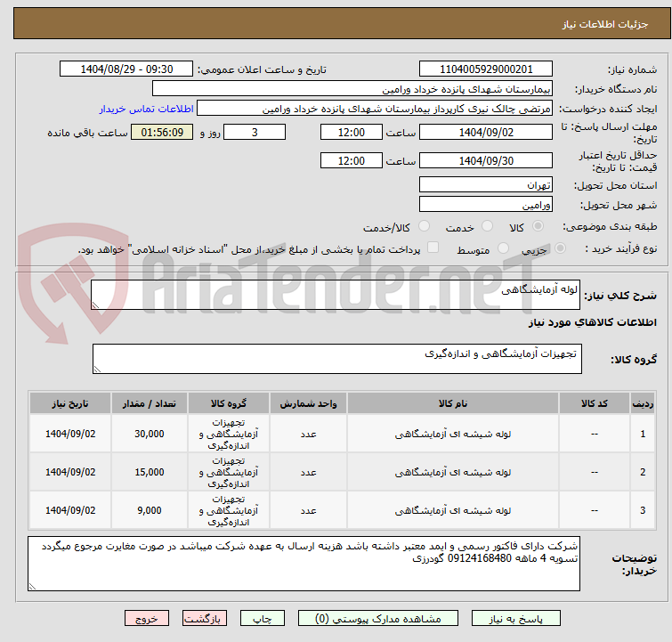Click the announcement date field 1404/08/29 - 09:30

tap(126, 69)
